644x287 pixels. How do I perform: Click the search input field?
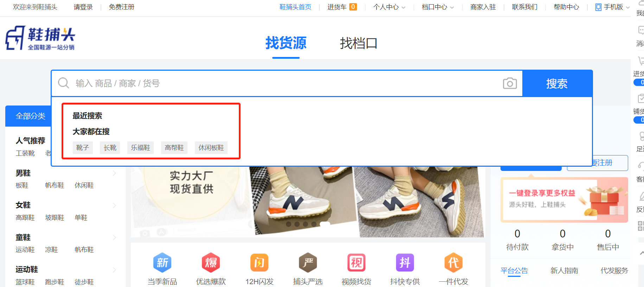tap(281, 83)
